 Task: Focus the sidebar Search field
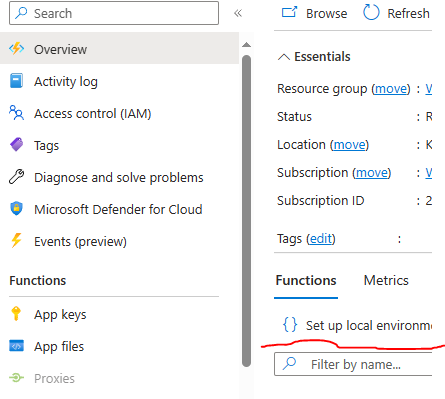114,13
